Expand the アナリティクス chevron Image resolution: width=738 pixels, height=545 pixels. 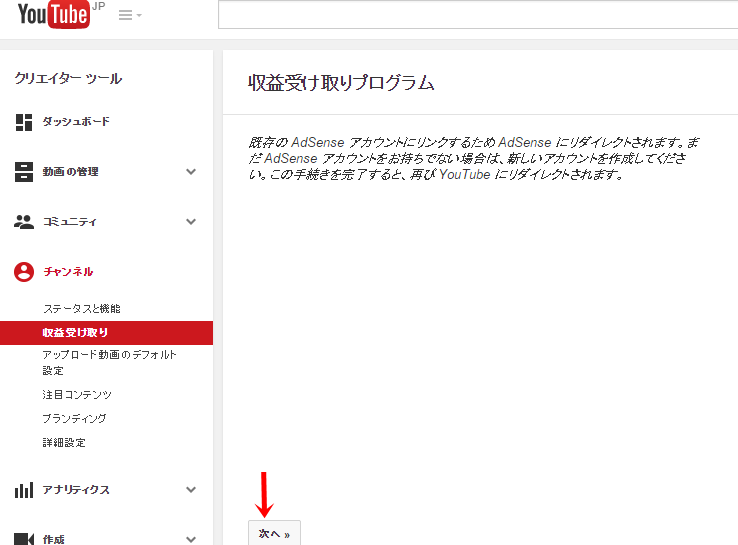click(x=191, y=490)
